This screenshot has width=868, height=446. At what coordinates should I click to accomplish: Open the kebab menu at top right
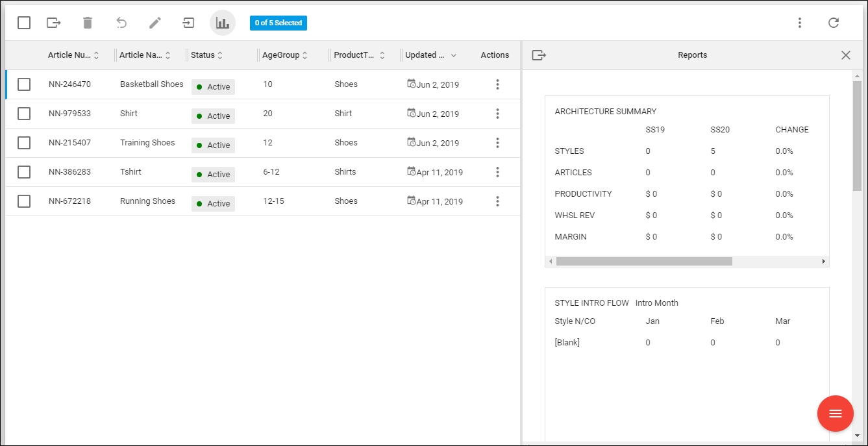[800, 23]
